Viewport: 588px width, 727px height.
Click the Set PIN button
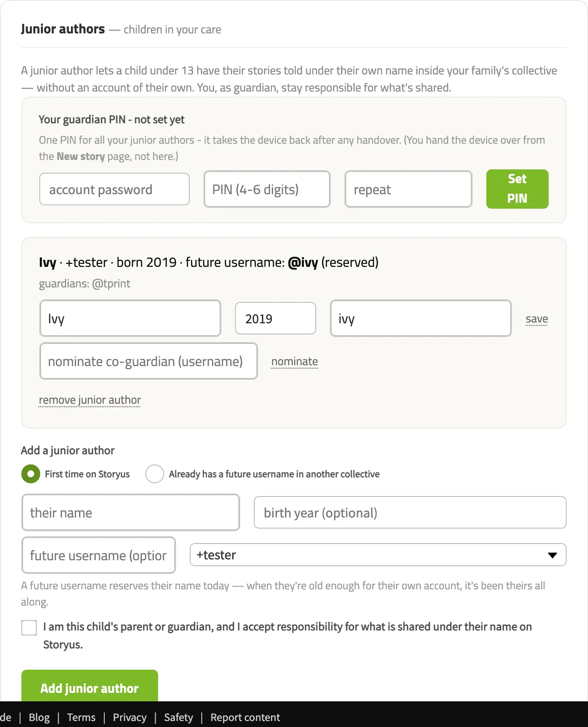coord(517,189)
